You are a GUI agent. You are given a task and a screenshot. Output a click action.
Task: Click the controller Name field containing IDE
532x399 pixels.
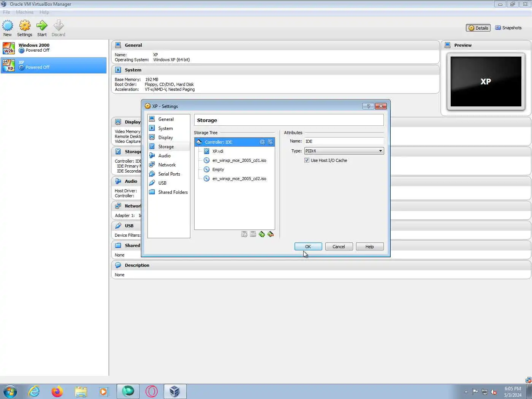pyautogui.click(x=344, y=141)
